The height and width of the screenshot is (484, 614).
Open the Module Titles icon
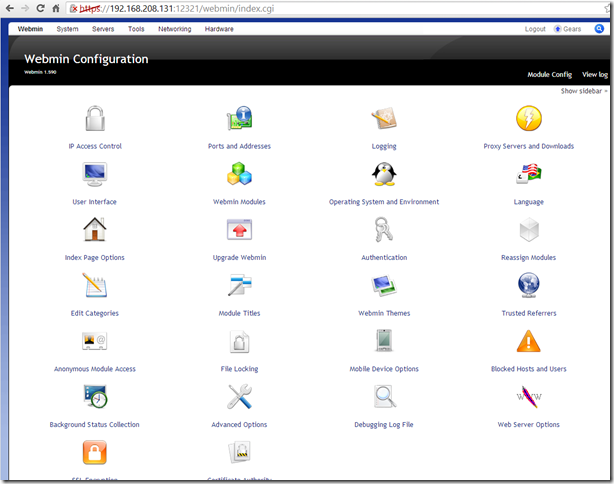(239, 285)
